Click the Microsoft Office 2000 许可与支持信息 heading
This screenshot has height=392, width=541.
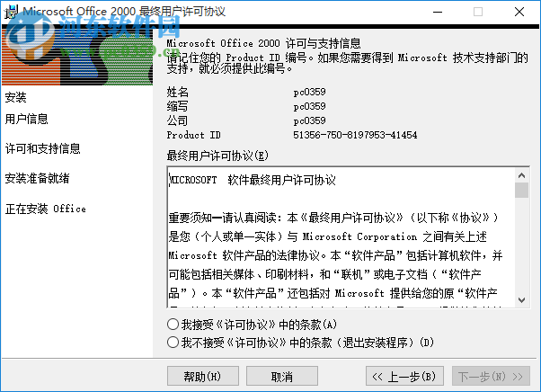click(x=263, y=43)
